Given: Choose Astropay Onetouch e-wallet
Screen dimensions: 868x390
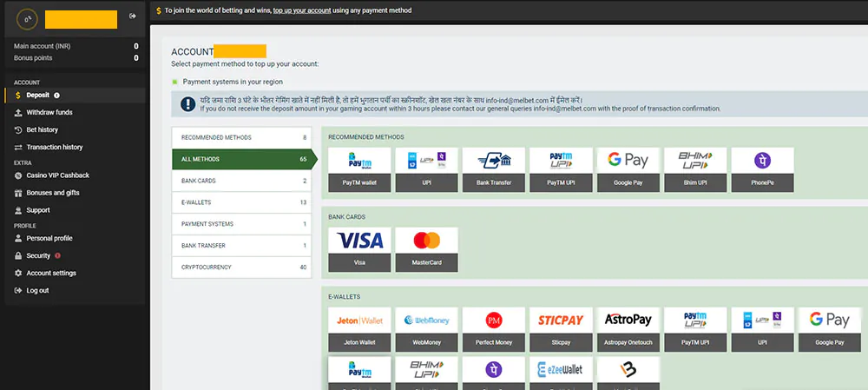Looking at the screenshot, I should (628, 329).
